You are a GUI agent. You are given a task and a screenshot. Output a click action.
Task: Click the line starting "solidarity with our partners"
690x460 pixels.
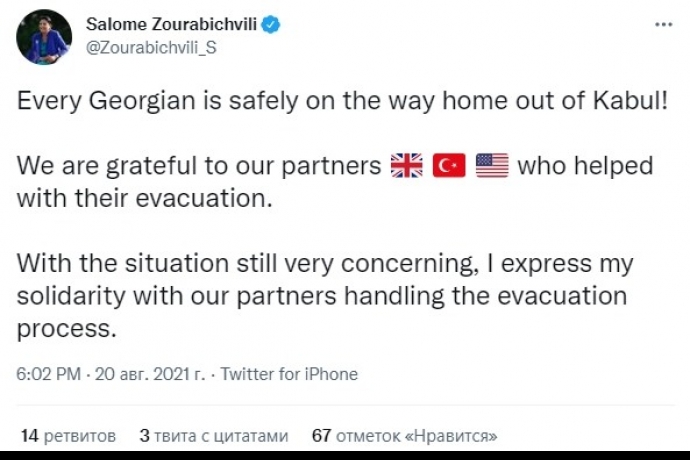point(322,295)
